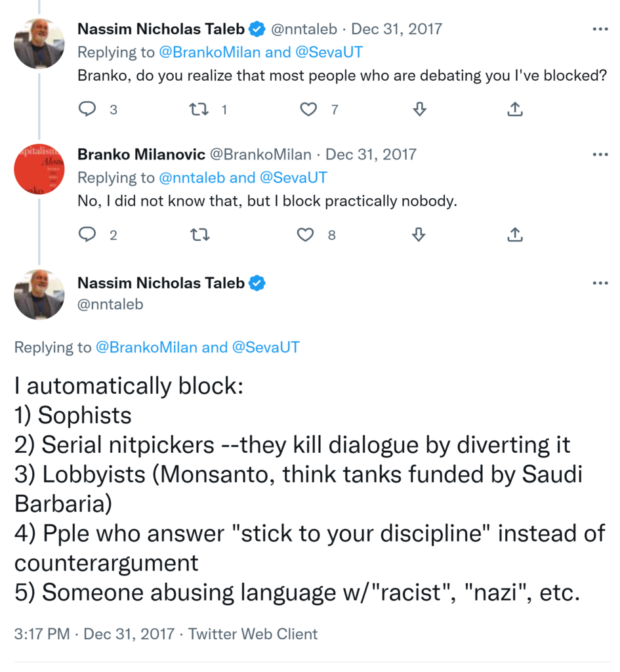Screen dimensions: 620x672
Task: Share Taleb's first tweet
Action: tap(516, 110)
